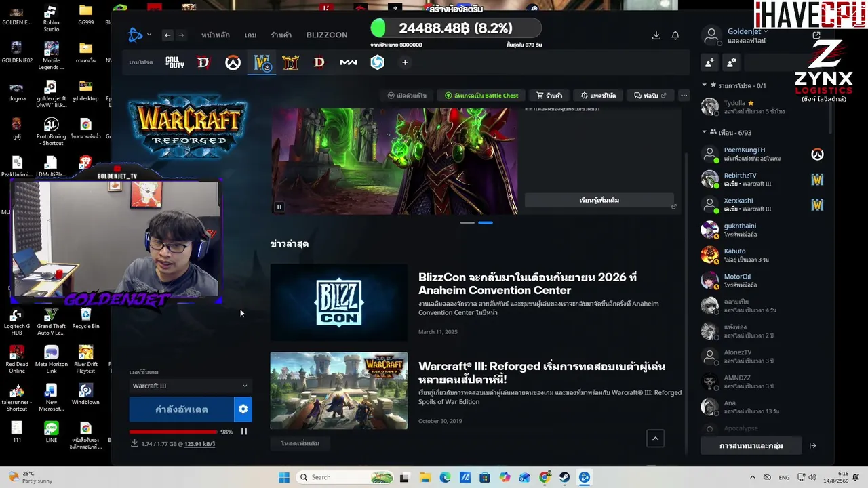The image size is (868, 488).
Task: Click the load more news button
Action: [300, 443]
